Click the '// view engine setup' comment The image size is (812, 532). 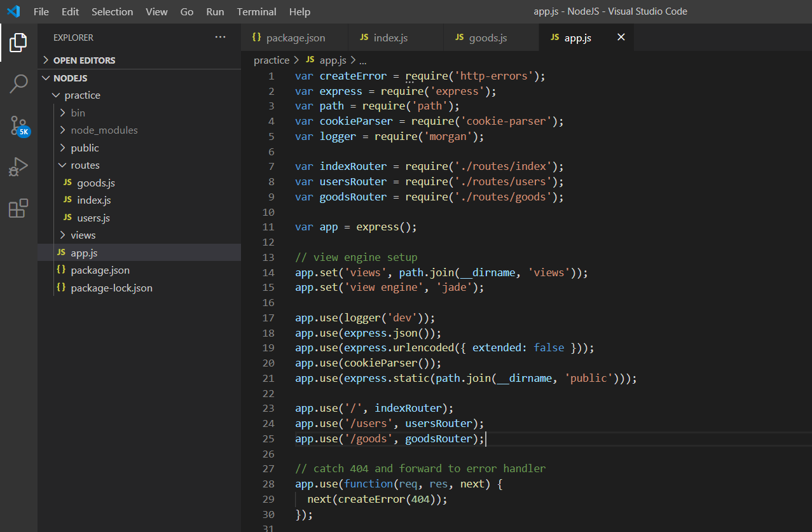point(356,257)
